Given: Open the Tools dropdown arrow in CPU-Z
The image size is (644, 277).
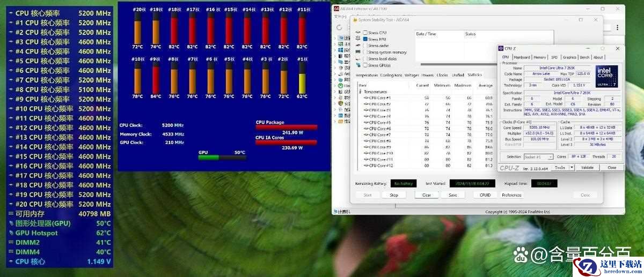Looking at the screenshot, I should 572,167.
